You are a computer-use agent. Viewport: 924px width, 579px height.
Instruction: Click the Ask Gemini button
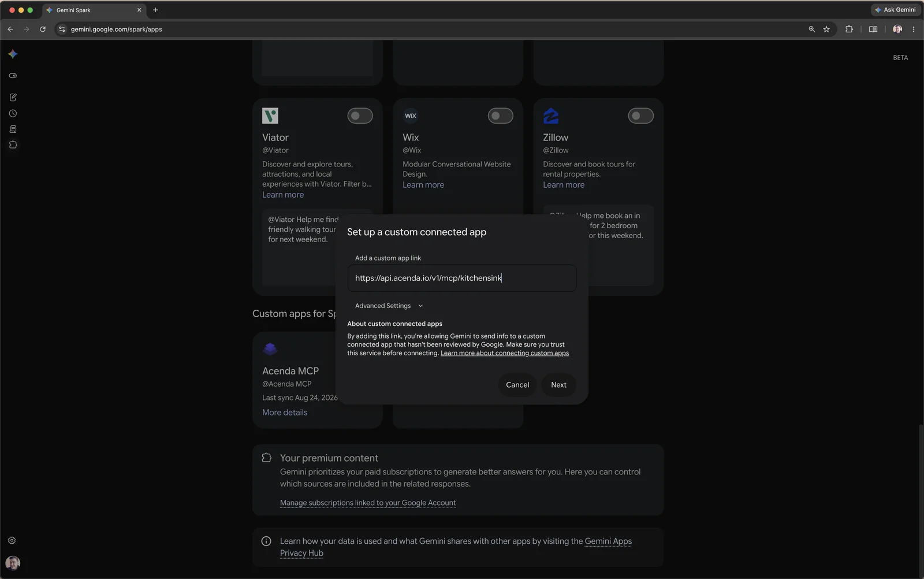pos(895,10)
